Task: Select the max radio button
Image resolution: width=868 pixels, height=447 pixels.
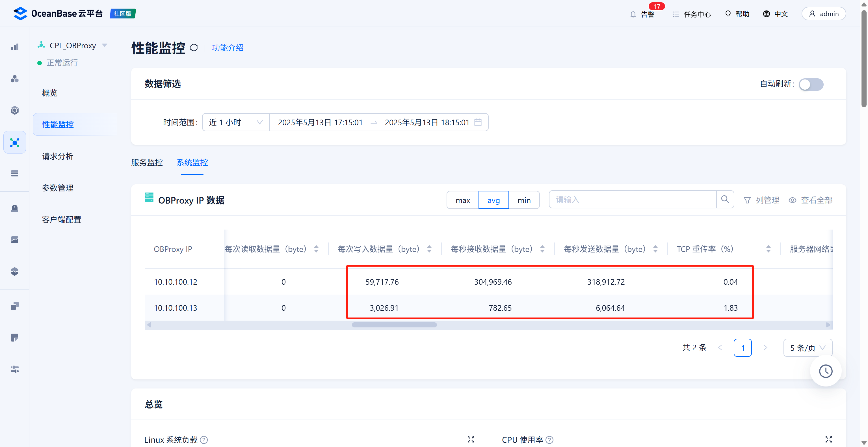Action: (463, 200)
